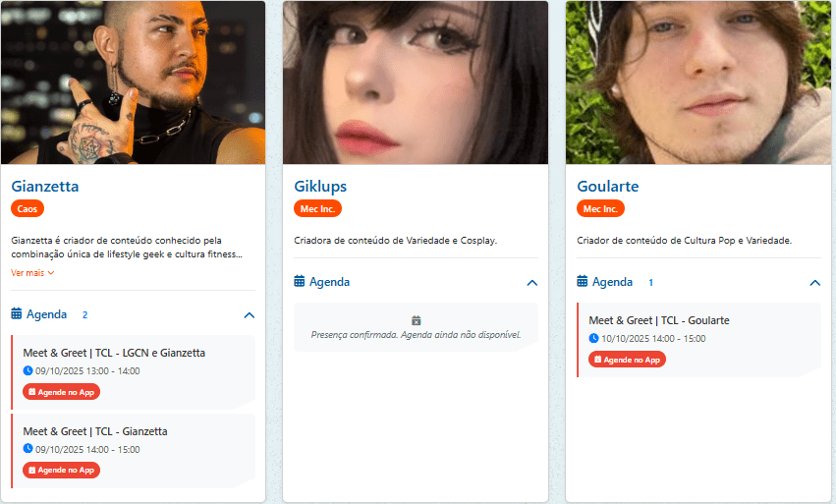Collapse Goularte's Agenda section with chevron
Viewport: 836px width, 504px height.
814,283
